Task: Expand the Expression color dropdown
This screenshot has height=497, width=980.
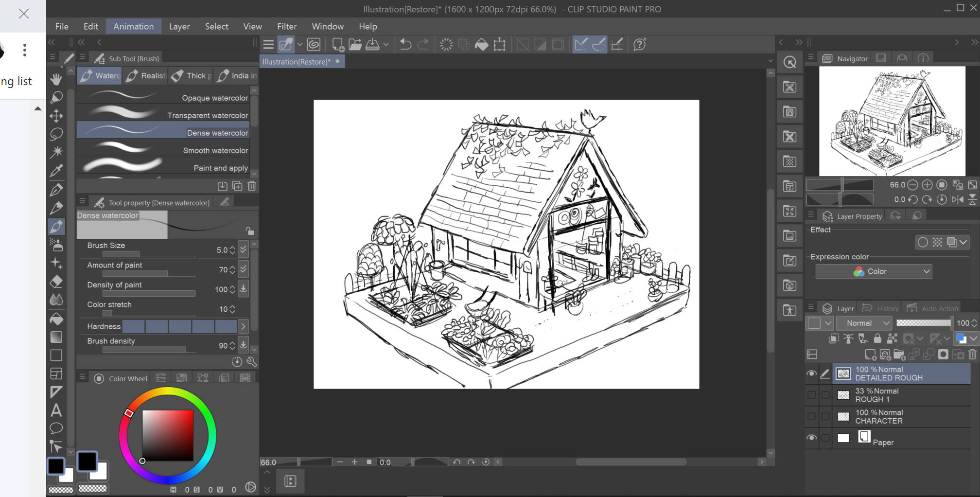Action: tap(874, 271)
